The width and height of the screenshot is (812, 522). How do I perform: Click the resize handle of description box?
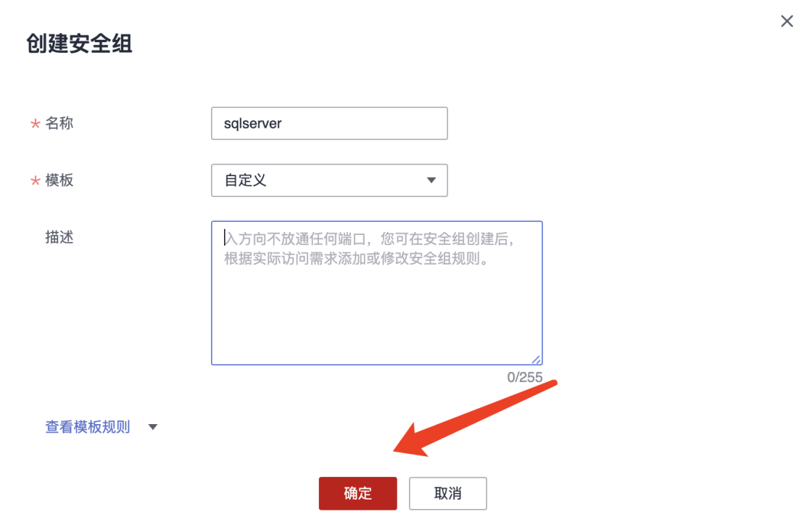point(536,360)
